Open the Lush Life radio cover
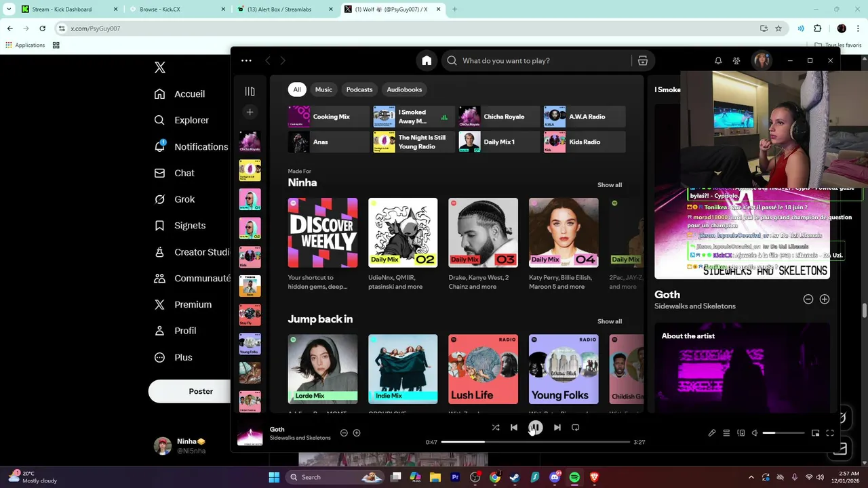Image resolution: width=868 pixels, height=488 pixels. coord(483,369)
